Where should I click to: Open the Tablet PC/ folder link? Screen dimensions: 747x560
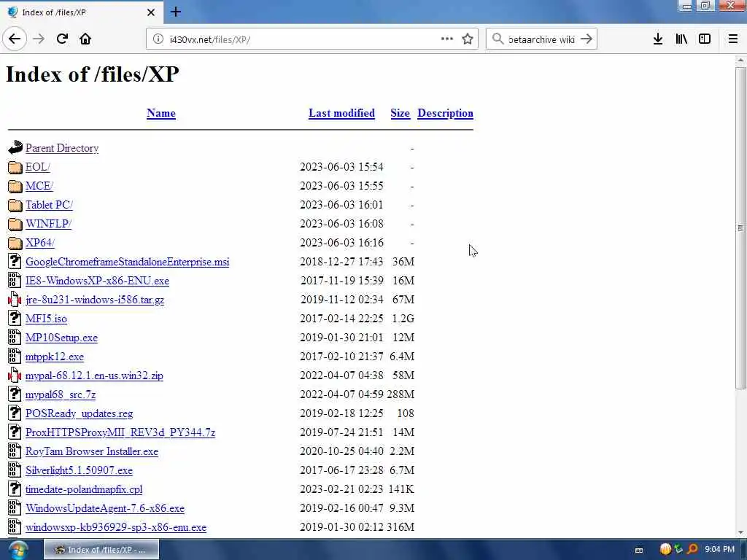click(49, 205)
